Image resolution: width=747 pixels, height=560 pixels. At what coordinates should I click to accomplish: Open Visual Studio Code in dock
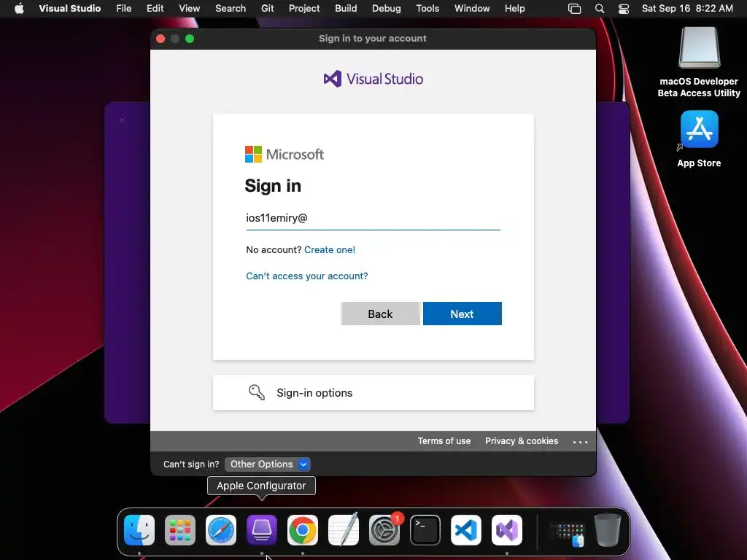click(466, 530)
